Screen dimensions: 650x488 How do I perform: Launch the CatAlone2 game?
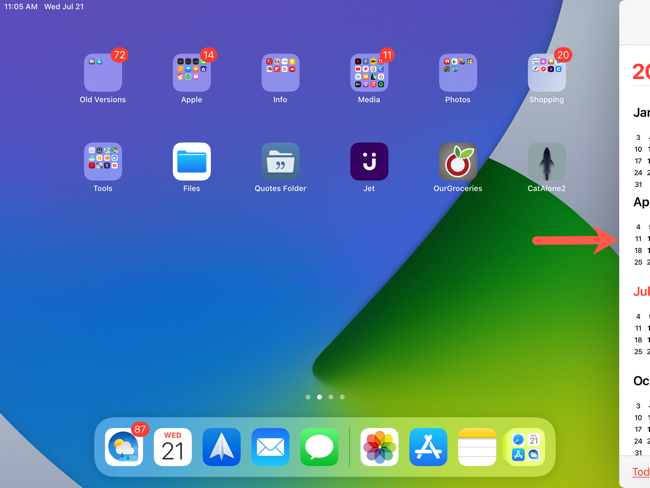pos(546,162)
